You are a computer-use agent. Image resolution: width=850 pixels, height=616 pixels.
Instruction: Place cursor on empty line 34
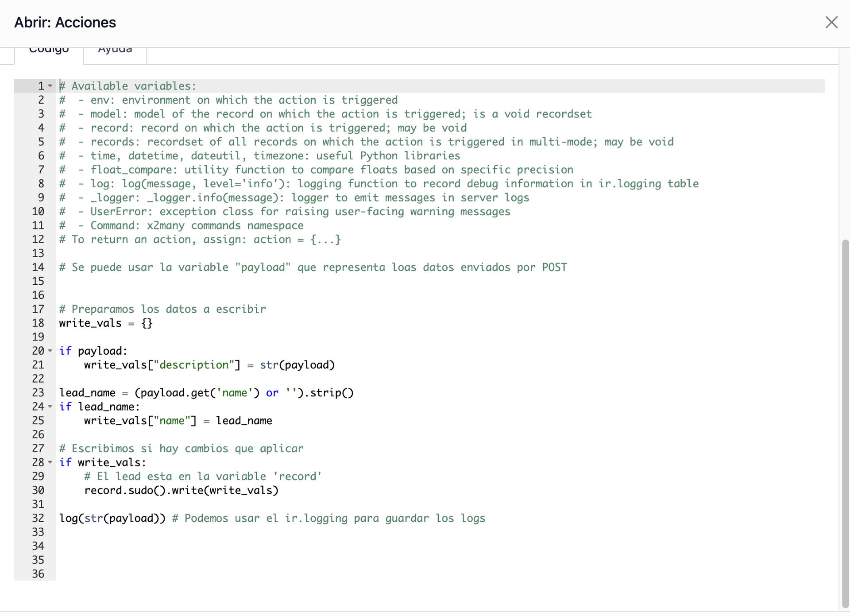point(266,546)
